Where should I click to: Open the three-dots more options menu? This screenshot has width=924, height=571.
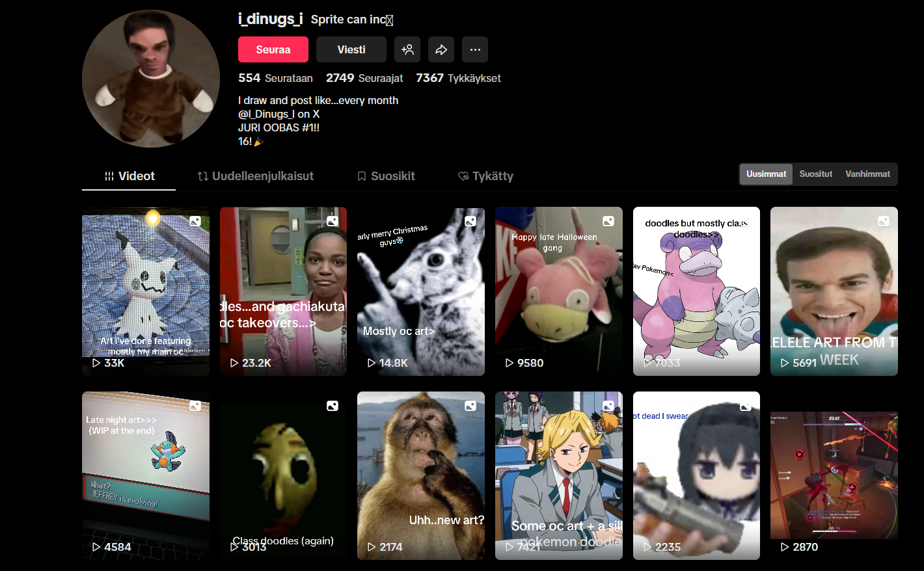tap(475, 49)
